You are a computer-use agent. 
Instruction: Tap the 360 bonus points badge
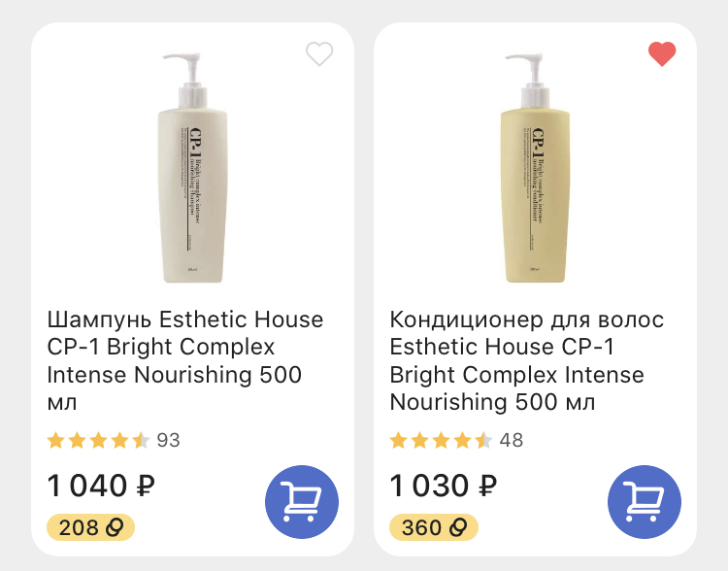434,527
